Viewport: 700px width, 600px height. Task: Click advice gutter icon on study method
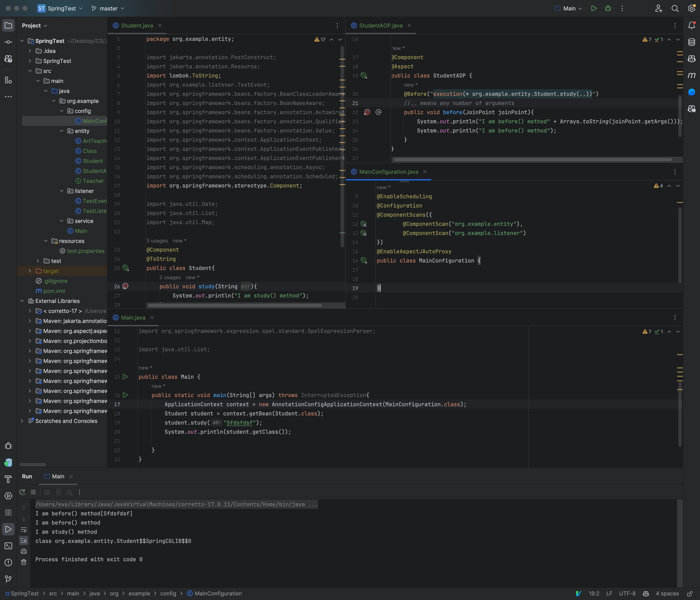pos(125,286)
